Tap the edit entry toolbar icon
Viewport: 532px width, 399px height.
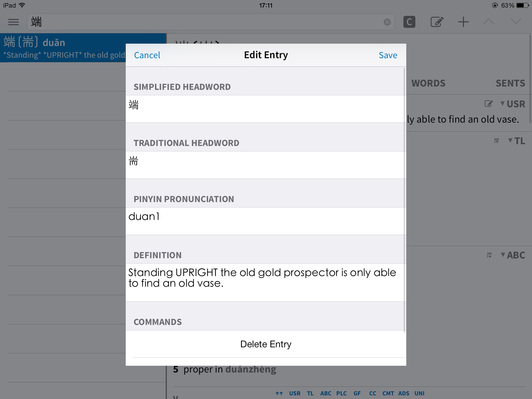tap(437, 22)
